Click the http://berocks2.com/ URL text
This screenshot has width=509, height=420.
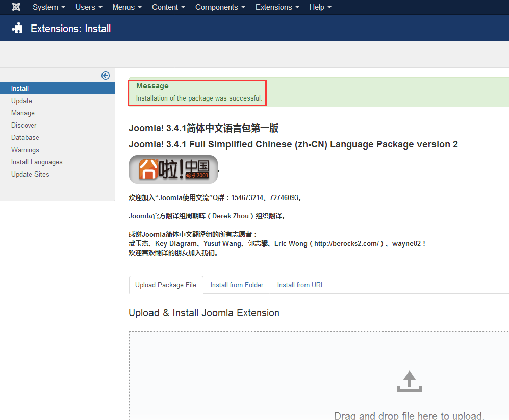click(346, 243)
